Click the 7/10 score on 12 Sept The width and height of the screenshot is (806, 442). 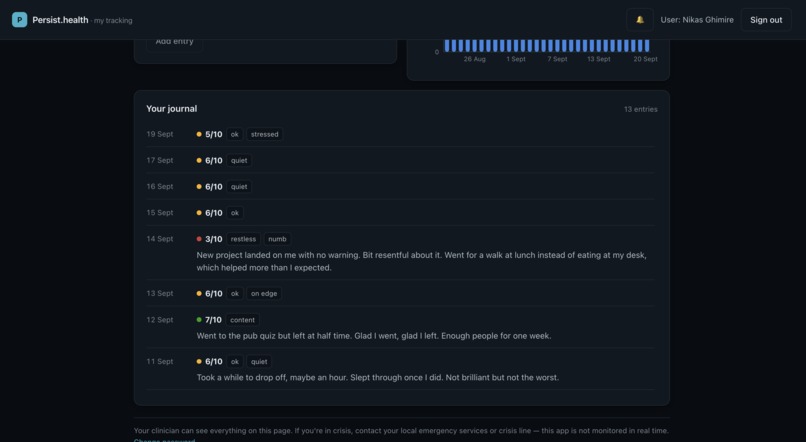(x=213, y=320)
